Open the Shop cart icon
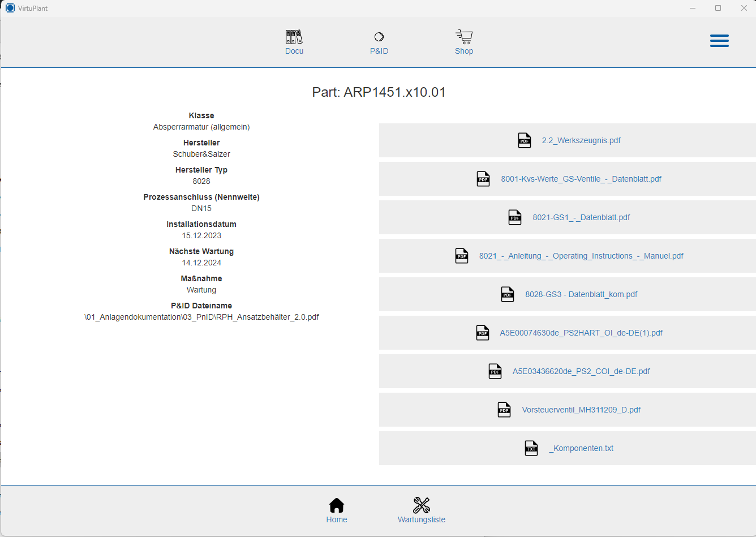The width and height of the screenshot is (756, 537). [464, 37]
